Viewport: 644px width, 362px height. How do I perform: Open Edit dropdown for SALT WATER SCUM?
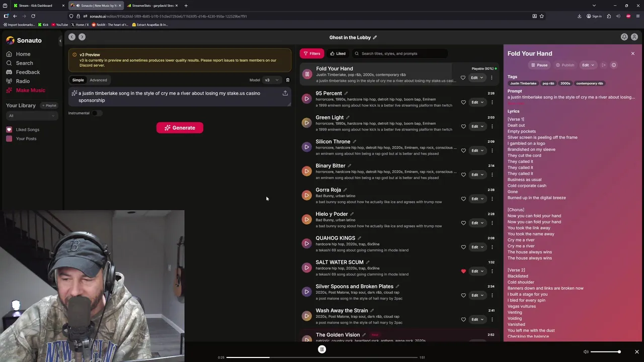tap(477, 271)
